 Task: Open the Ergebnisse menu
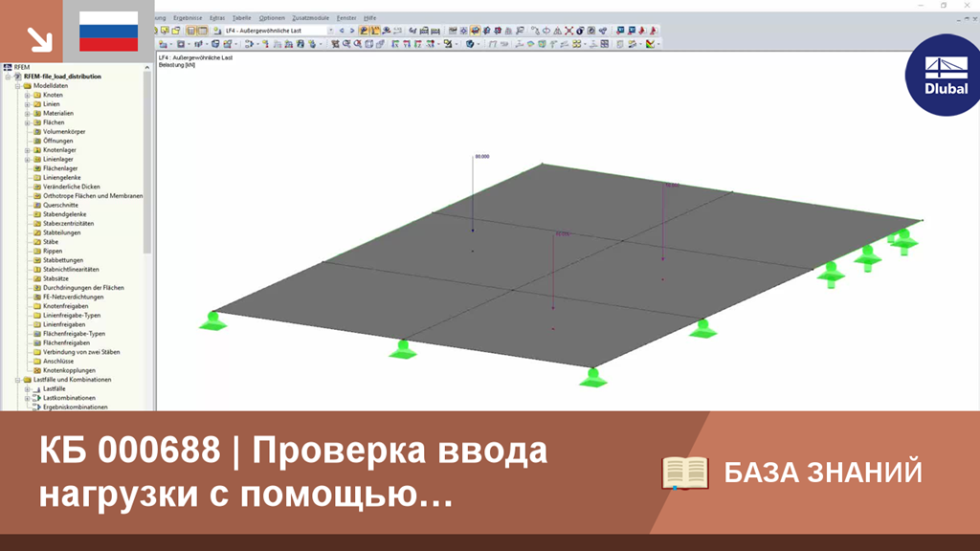(x=188, y=18)
